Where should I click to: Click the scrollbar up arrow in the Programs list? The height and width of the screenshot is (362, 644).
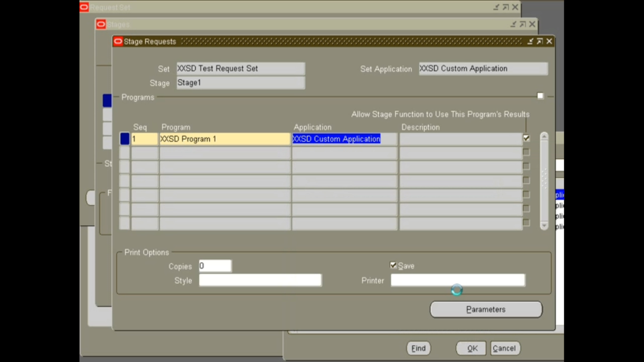[x=545, y=136]
